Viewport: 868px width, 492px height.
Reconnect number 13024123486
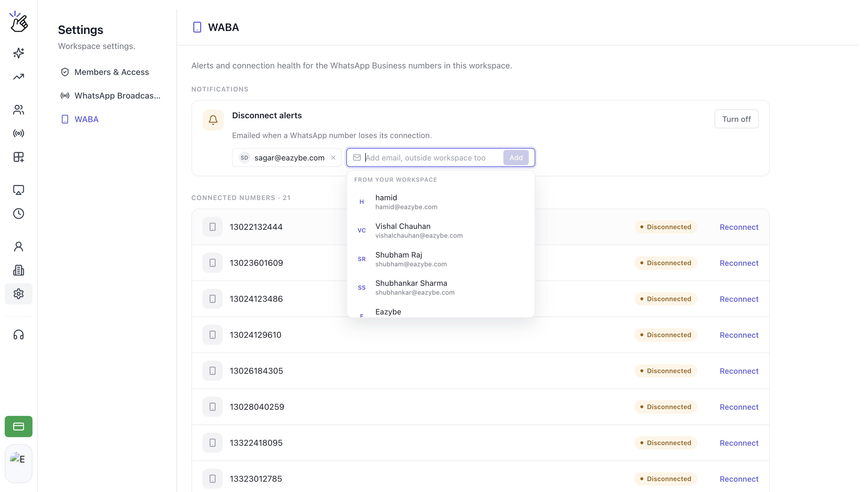(739, 299)
